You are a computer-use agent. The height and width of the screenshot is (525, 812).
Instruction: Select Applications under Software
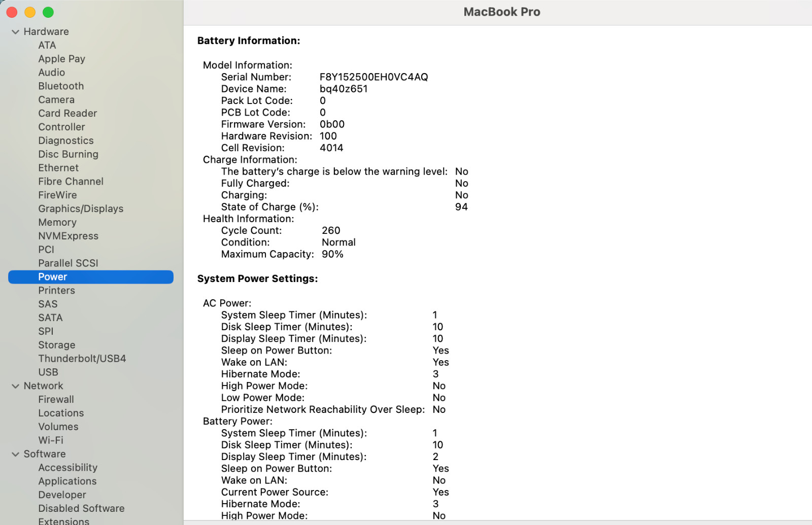67,481
